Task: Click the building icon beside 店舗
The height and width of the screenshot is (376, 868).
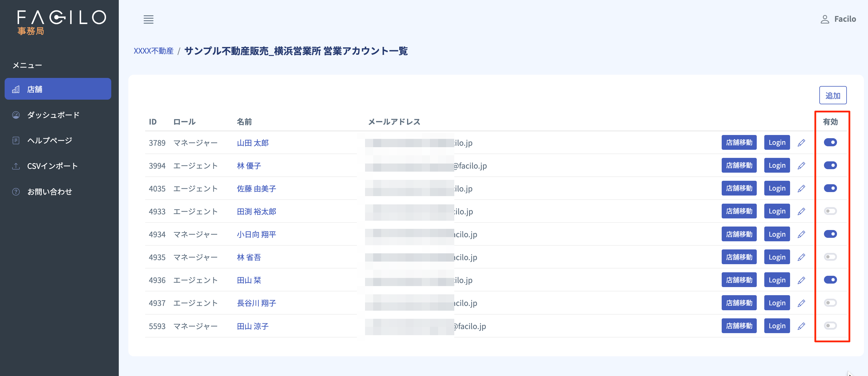Action: pos(16,89)
